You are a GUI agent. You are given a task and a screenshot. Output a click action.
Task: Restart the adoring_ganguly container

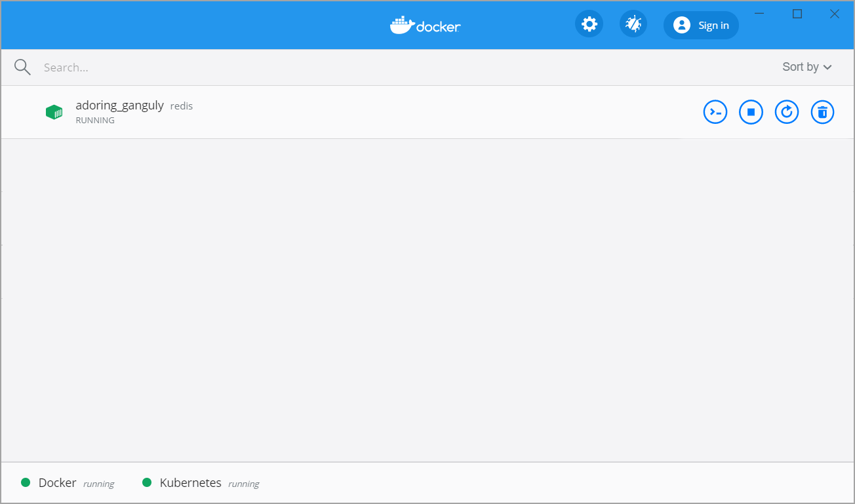coord(787,112)
